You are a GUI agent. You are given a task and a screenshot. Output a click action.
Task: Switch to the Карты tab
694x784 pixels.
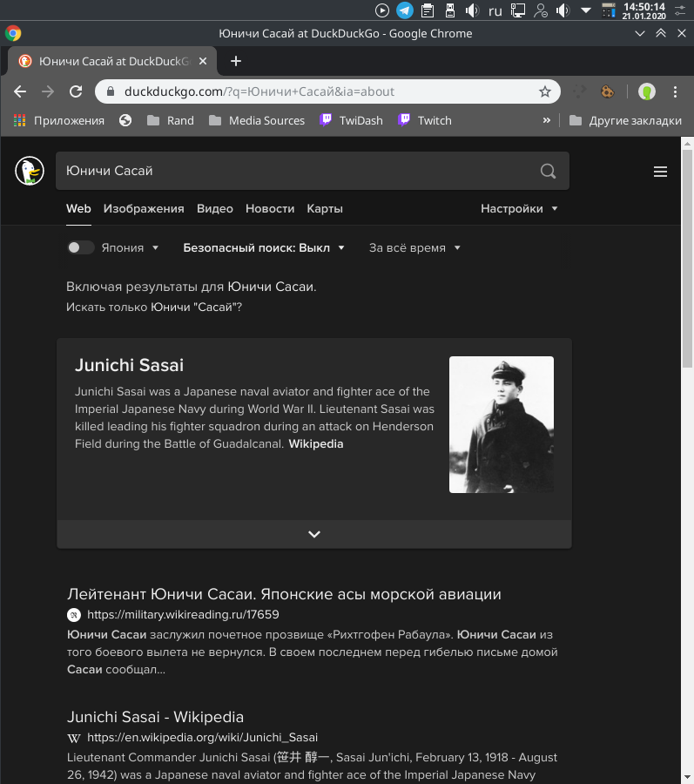(325, 208)
